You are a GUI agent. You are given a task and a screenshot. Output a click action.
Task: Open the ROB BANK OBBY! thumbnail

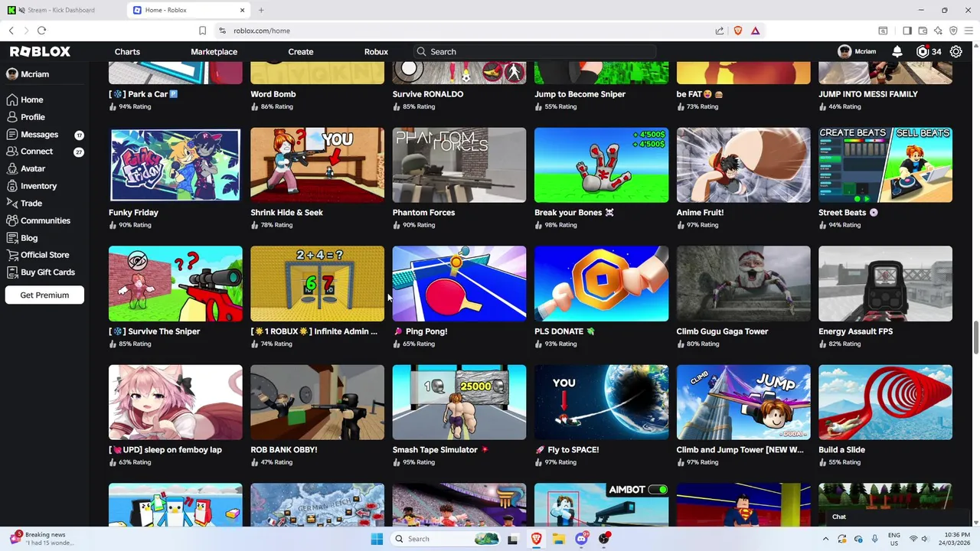tap(317, 402)
